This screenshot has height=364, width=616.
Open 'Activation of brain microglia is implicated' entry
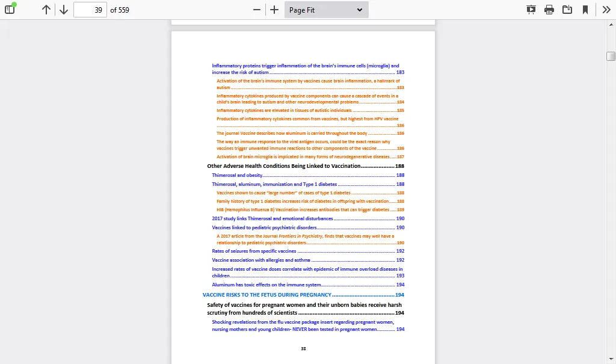(310, 156)
